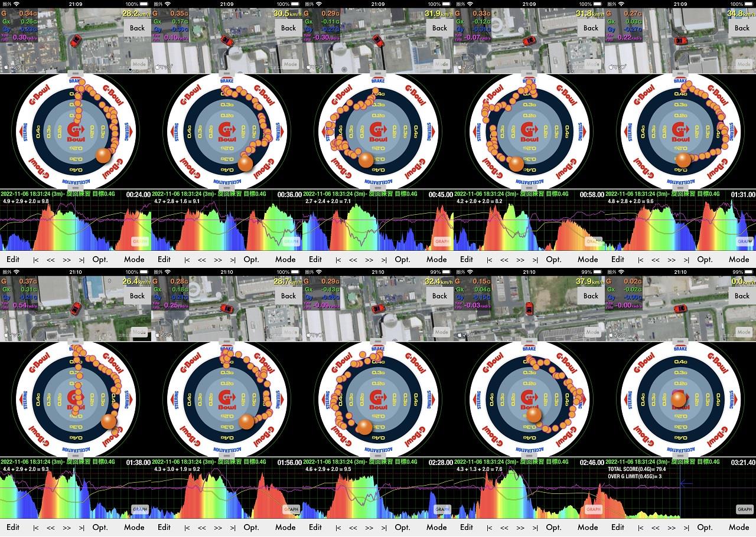Jump to end (>|) in the 02:28.00 panel
The width and height of the screenshot is (756, 537).
coord(384,528)
